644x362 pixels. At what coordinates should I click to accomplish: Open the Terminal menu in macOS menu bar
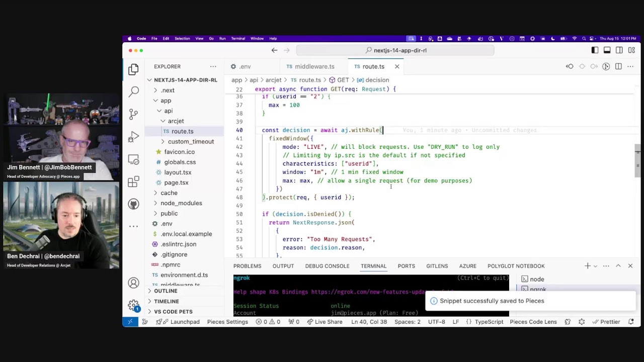tap(238, 39)
